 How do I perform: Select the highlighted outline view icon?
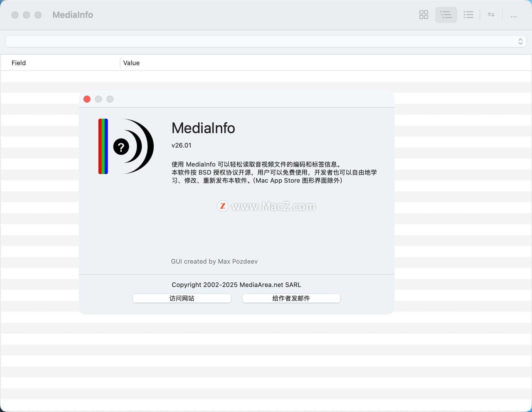point(446,15)
